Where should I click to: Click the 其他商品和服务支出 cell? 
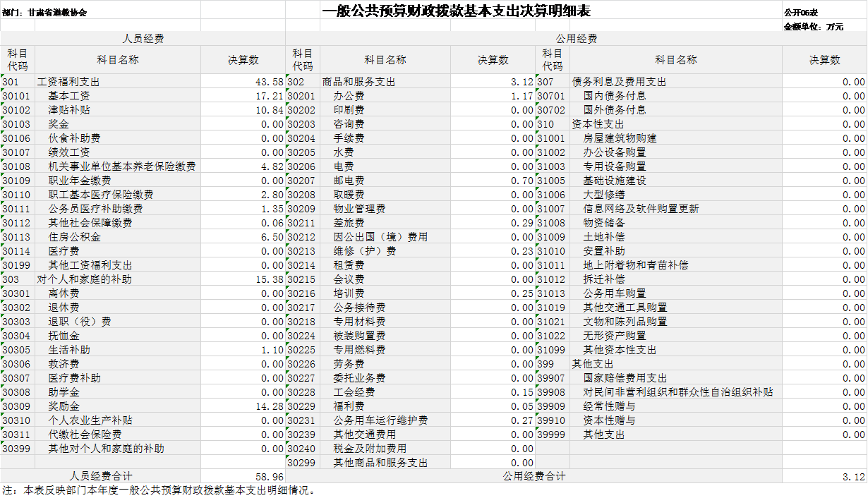click(385, 463)
